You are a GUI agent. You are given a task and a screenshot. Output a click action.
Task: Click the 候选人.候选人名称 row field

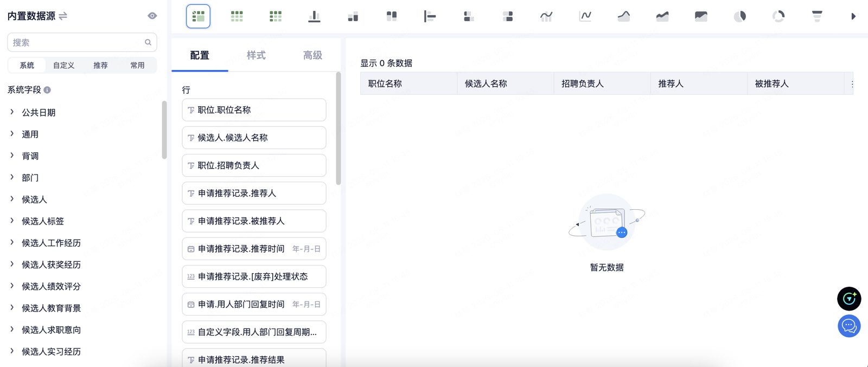(x=254, y=138)
